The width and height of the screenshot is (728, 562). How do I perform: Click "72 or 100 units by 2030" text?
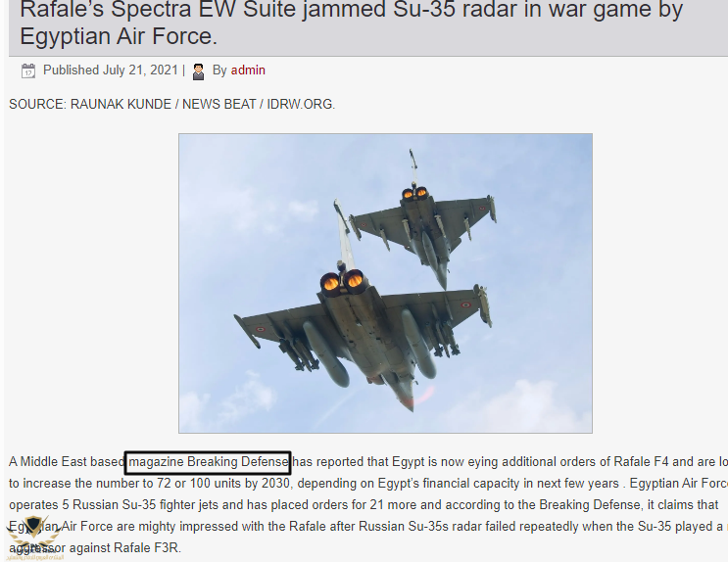pos(223,484)
